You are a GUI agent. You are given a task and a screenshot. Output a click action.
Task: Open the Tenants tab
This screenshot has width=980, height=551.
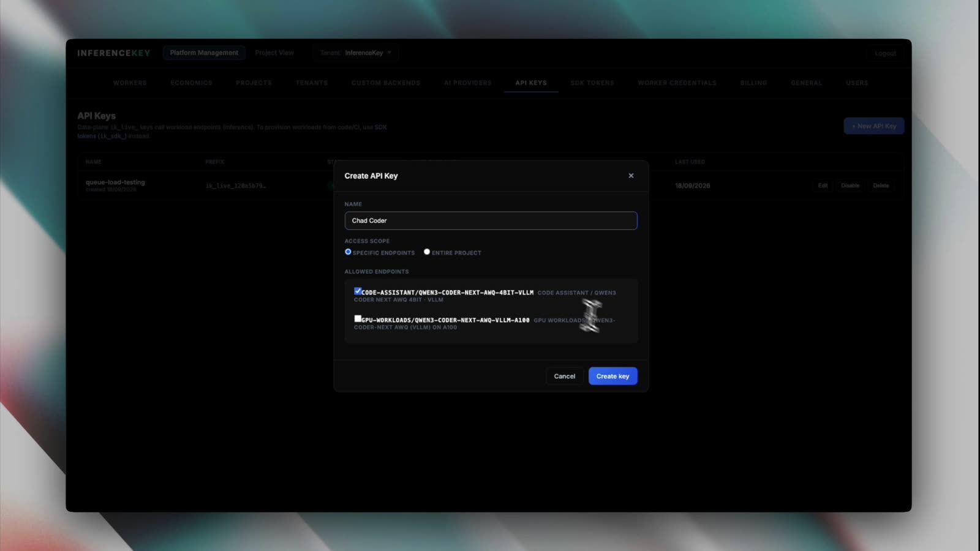tap(312, 83)
